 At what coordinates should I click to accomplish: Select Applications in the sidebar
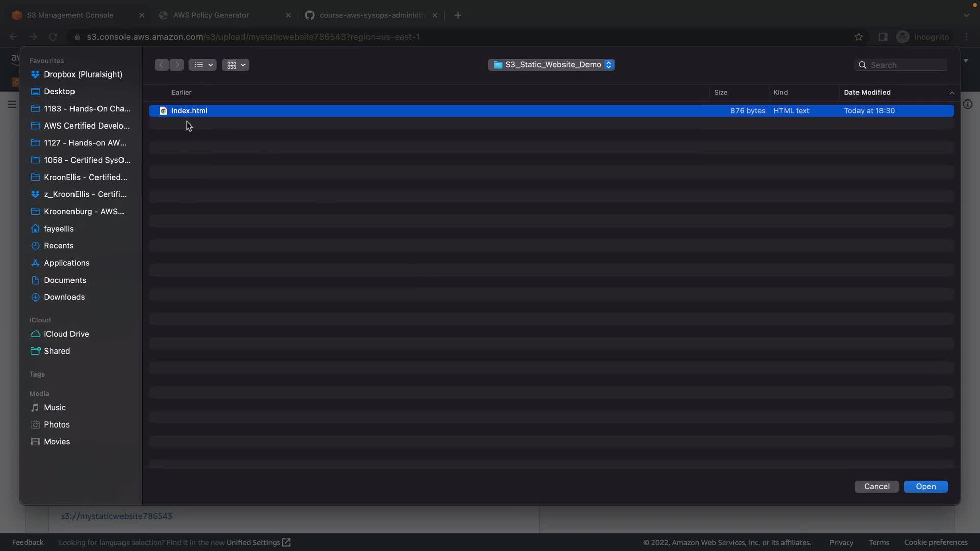tap(66, 263)
